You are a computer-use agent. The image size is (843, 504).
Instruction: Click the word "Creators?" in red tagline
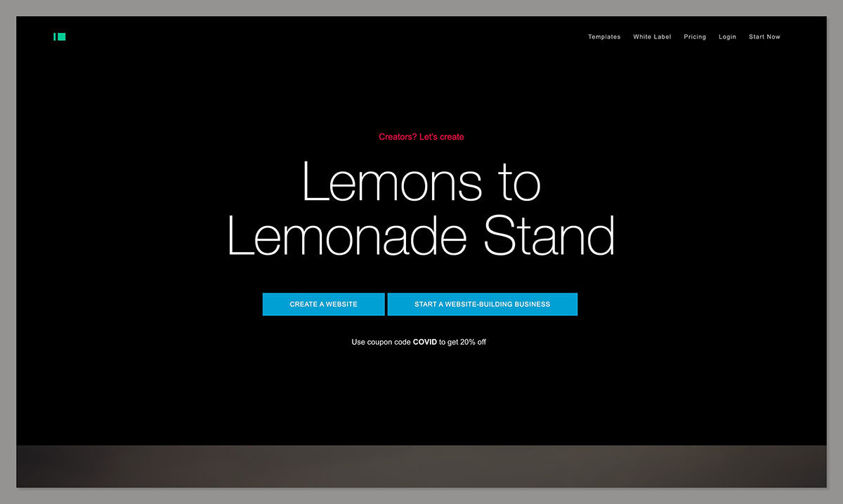click(x=398, y=137)
